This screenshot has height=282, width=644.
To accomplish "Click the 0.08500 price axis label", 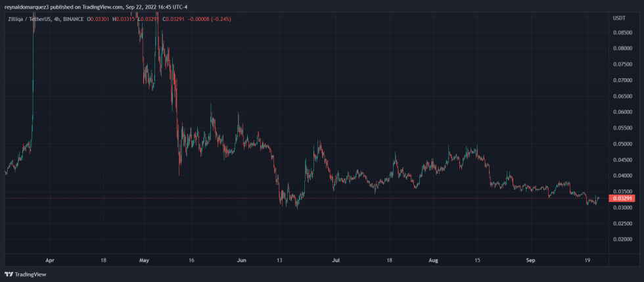I will coord(624,32).
